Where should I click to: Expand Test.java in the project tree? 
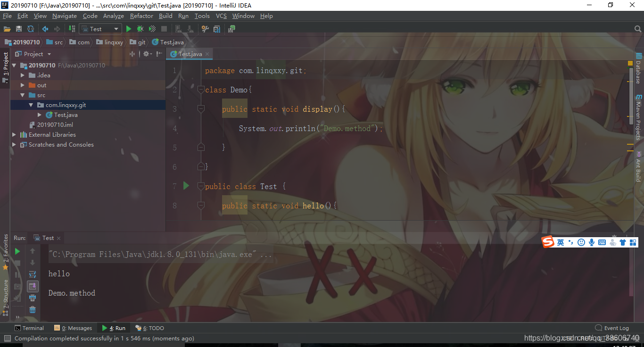pos(40,115)
